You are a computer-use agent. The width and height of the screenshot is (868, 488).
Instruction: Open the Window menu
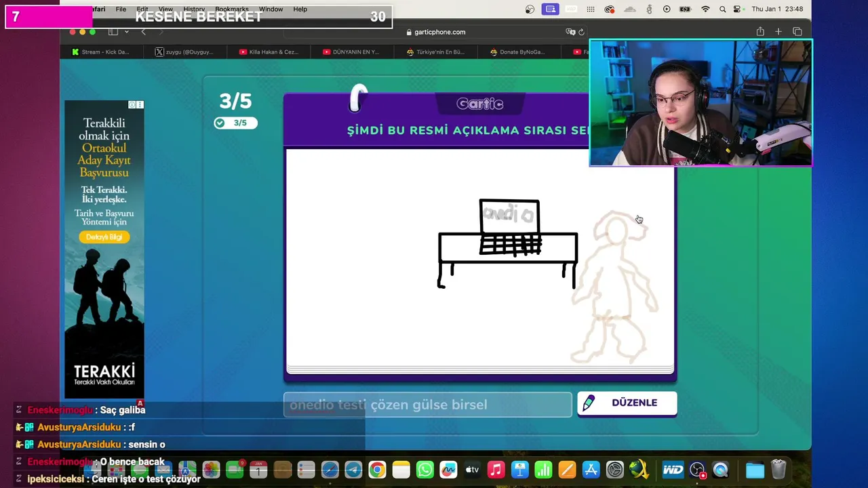tap(271, 9)
